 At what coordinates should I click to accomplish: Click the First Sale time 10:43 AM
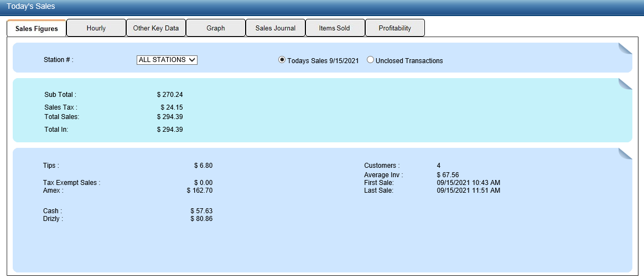pos(485,183)
